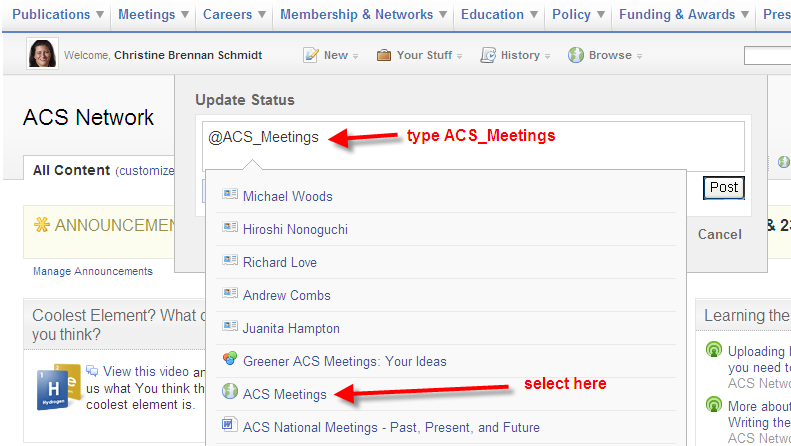Click the New pencil icon
Image resolution: width=791 pixels, height=446 pixels.
click(311, 55)
